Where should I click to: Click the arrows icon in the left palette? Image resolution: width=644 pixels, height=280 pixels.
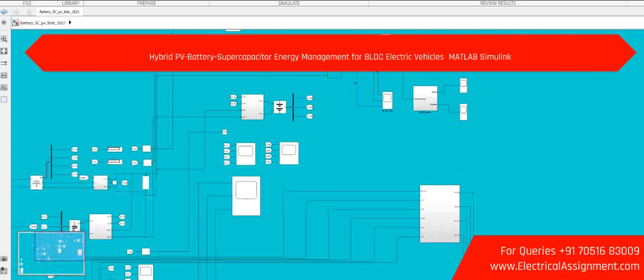tap(4, 64)
